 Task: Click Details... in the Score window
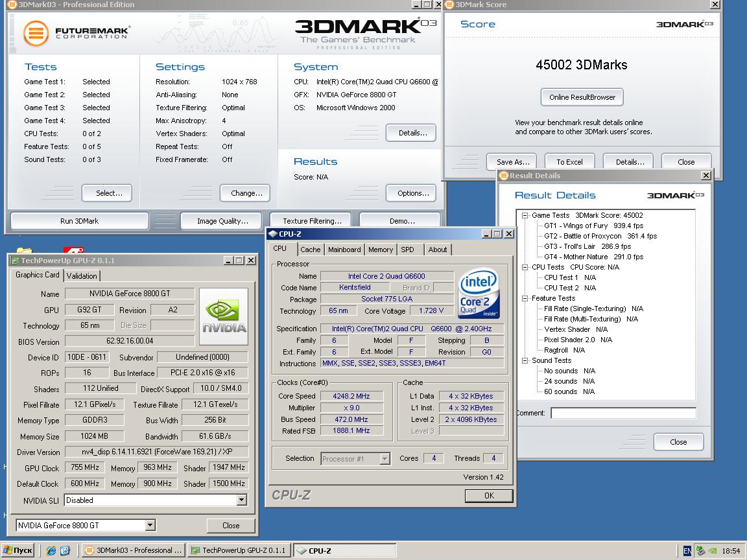tap(628, 162)
